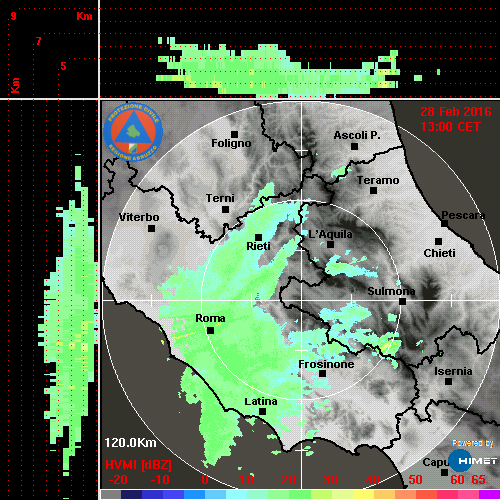Click the Chieti city marker square
This screenshot has width=500, height=500.
point(438,241)
